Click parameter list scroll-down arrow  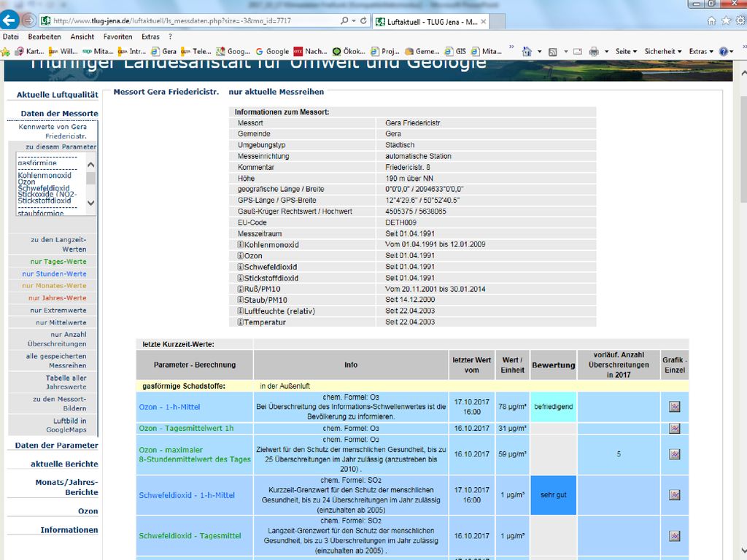(91, 203)
